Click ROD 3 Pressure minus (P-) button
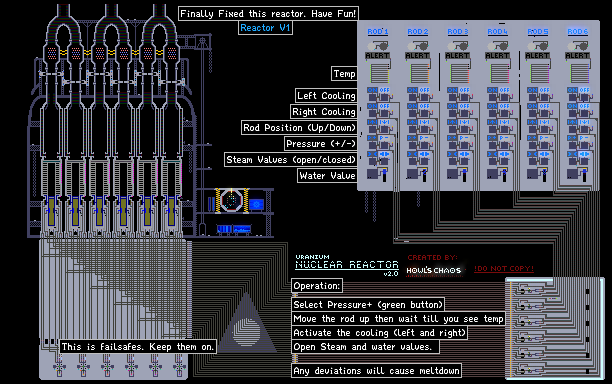Viewport: 612px width, 384px height. [464, 138]
